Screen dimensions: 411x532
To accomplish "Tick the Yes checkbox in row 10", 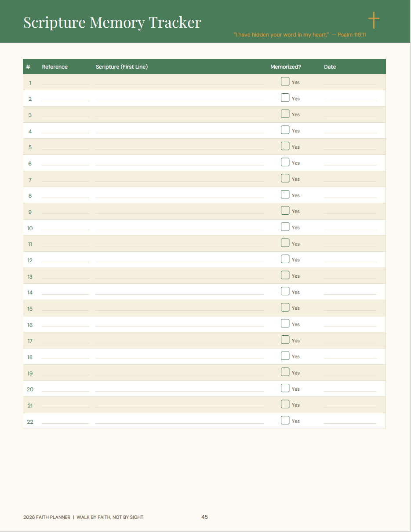I will click(x=285, y=227).
